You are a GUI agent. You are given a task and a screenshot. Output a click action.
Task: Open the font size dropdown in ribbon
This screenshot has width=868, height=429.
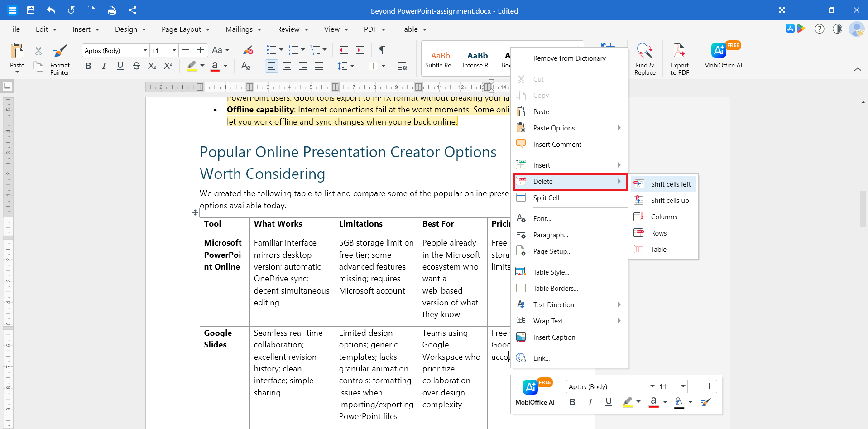tap(174, 50)
